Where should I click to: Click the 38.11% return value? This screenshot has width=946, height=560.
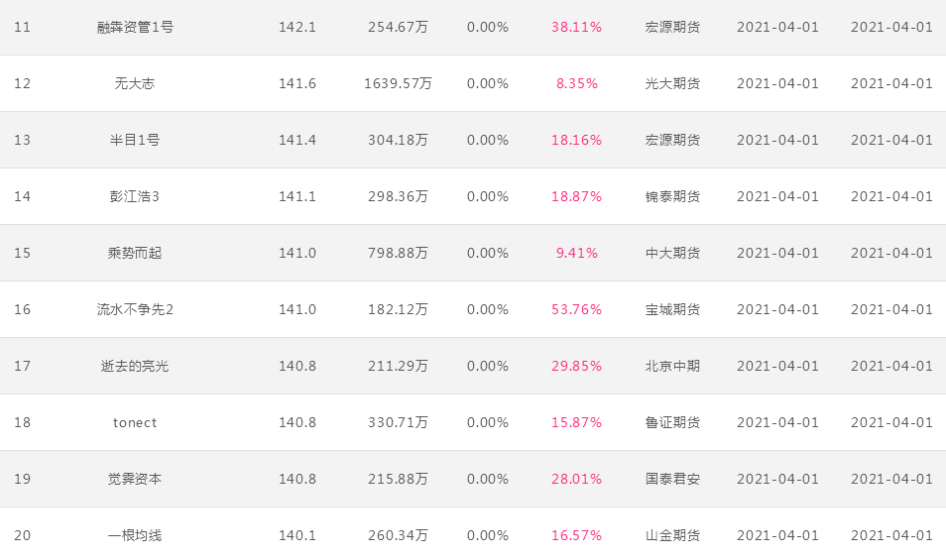click(x=577, y=27)
